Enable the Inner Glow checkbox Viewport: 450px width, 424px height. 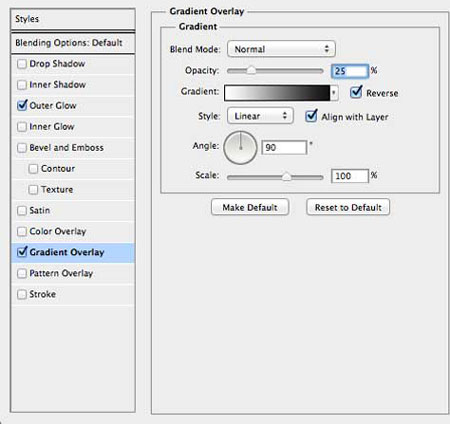pyautogui.click(x=22, y=127)
